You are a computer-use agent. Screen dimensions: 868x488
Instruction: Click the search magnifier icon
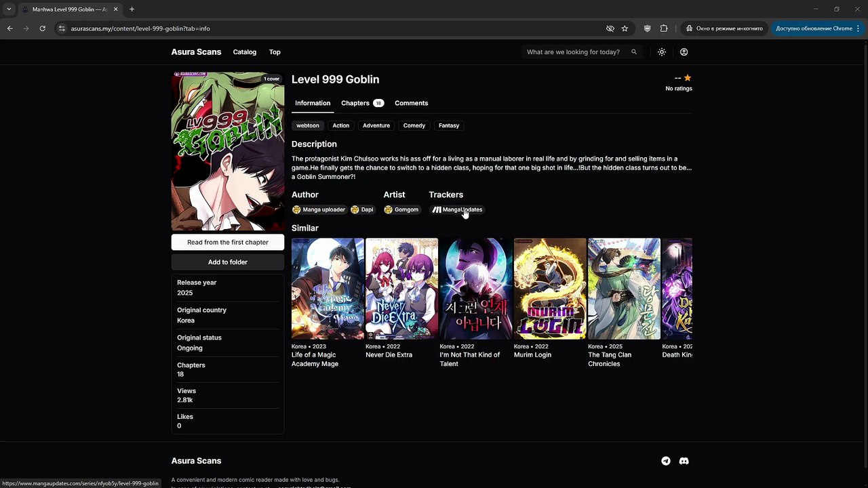pos(634,52)
